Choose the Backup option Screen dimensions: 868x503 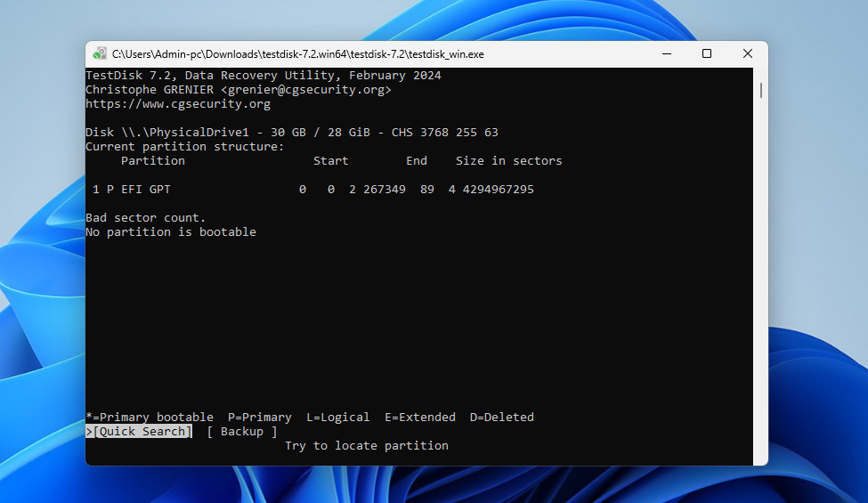click(x=241, y=432)
